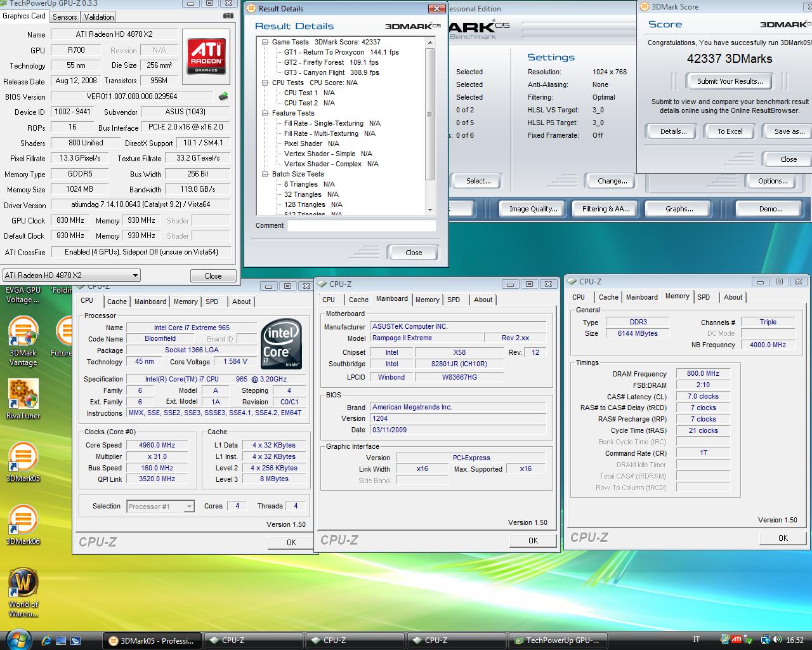This screenshot has height=650, width=812.
Task: Click the Save as... button
Action: click(x=789, y=131)
